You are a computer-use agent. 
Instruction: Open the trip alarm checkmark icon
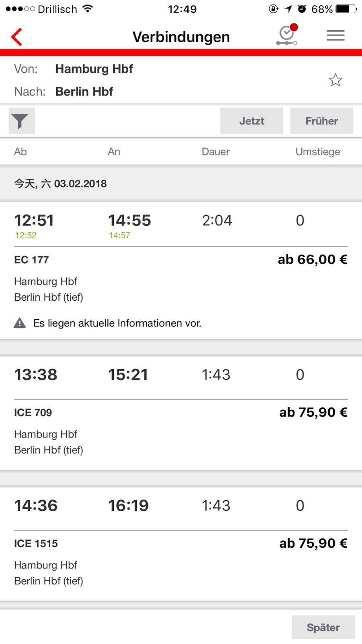(x=287, y=35)
